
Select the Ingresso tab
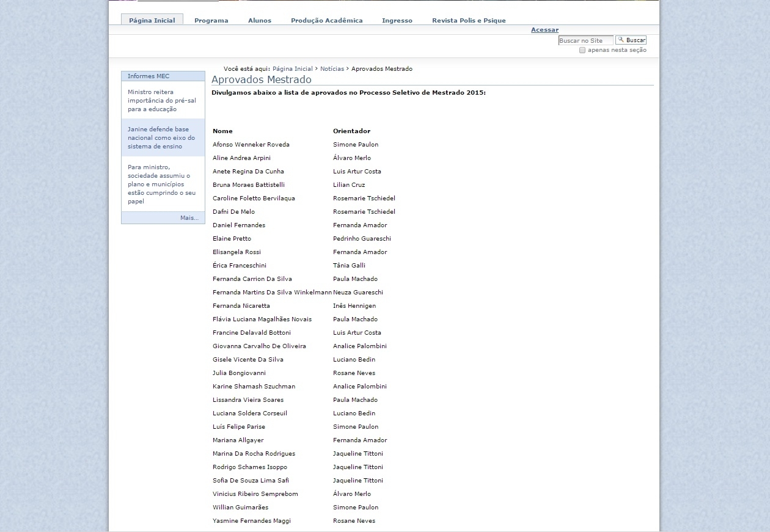coord(397,21)
